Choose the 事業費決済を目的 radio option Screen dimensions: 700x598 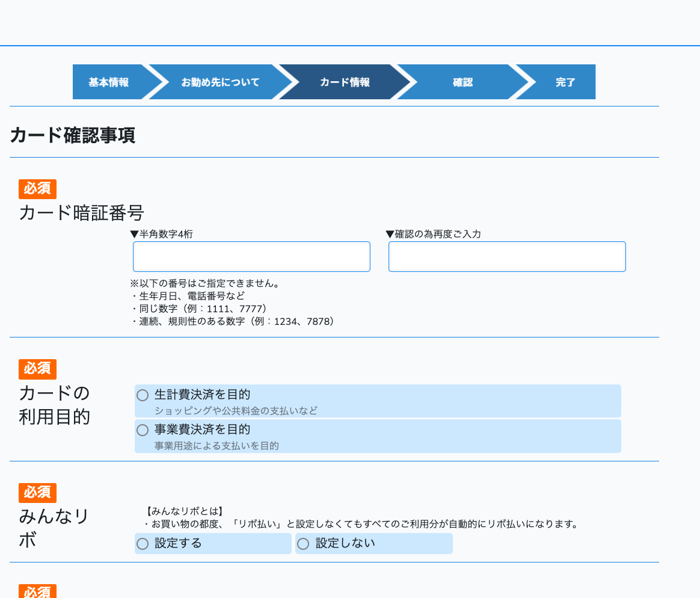(x=143, y=430)
